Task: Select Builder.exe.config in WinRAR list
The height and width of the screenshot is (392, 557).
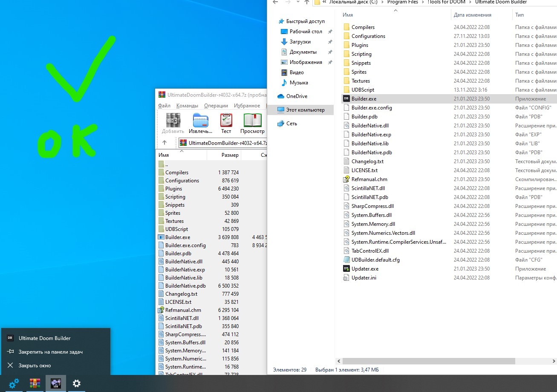Action: (185, 245)
